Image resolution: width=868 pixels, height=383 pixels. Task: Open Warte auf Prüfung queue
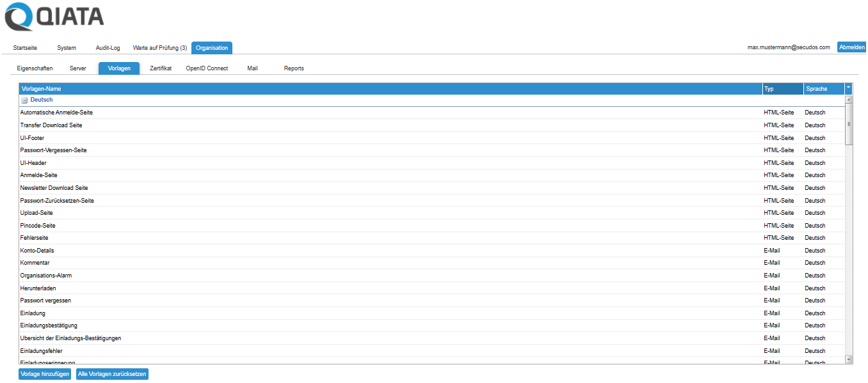click(159, 47)
